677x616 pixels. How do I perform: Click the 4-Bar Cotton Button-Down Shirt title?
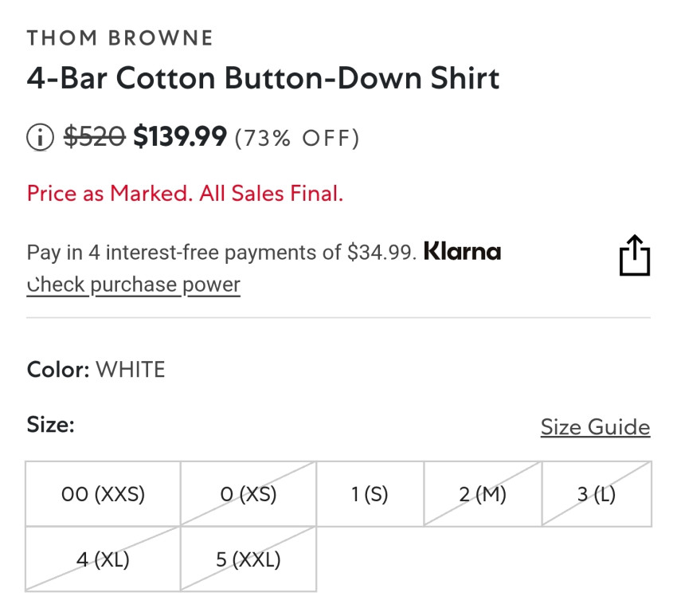pos(263,79)
